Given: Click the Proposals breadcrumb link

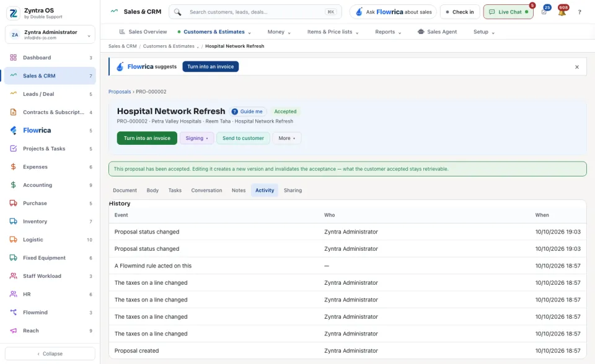Looking at the screenshot, I should (120, 92).
